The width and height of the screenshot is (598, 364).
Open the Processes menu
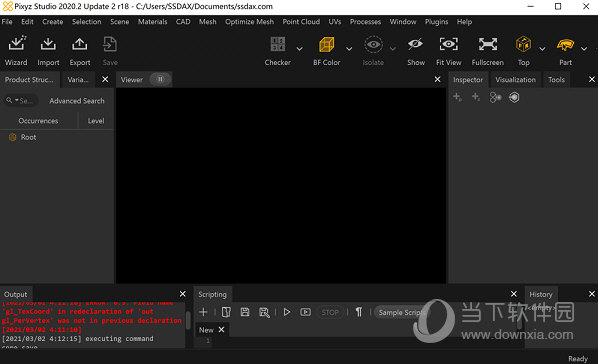tap(365, 22)
